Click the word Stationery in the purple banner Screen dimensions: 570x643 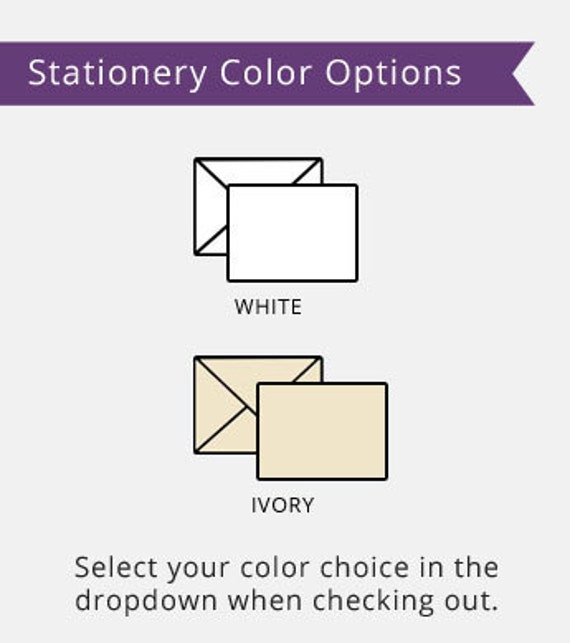click(x=117, y=73)
